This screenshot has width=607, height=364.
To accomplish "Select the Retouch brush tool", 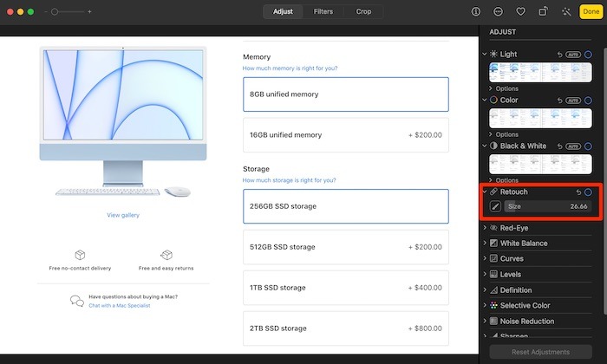I will tap(495, 206).
